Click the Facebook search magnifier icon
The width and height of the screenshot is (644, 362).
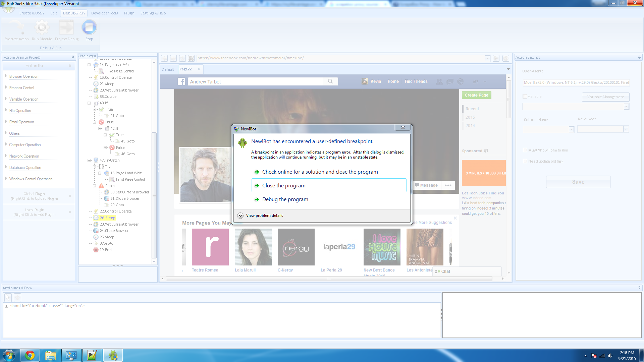(x=330, y=81)
